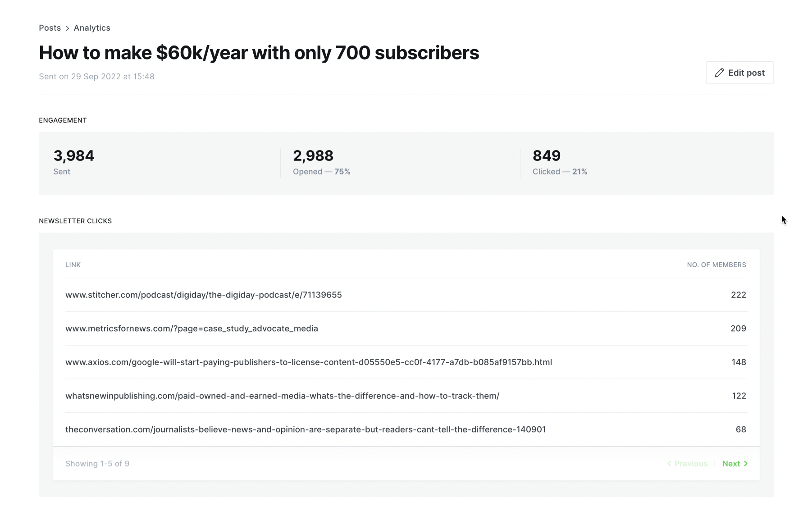Click the breadcrumb chevron after Posts
Screen dimensions: 812x512
[67, 28]
